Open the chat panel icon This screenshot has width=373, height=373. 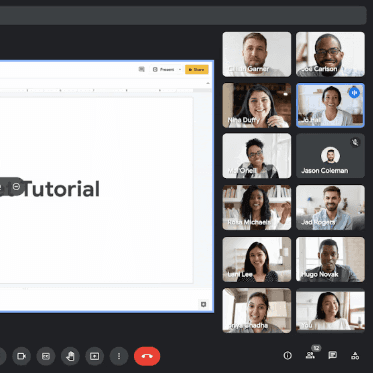(x=332, y=355)
